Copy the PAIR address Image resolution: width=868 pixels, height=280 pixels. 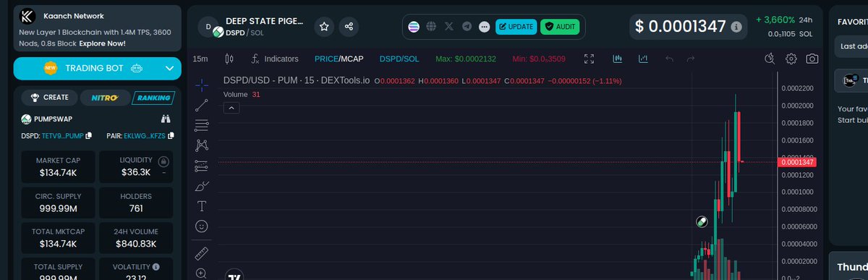coord(171,135)
